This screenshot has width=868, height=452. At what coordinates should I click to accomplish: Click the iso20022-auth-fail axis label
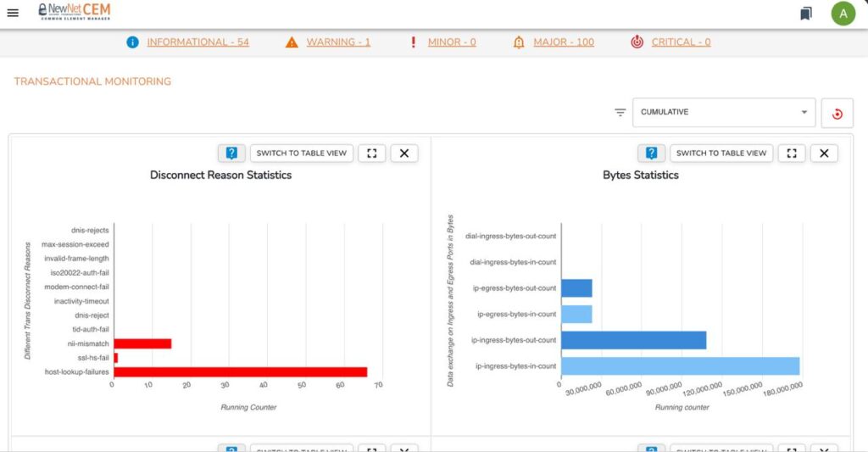(x=80, y=272)
